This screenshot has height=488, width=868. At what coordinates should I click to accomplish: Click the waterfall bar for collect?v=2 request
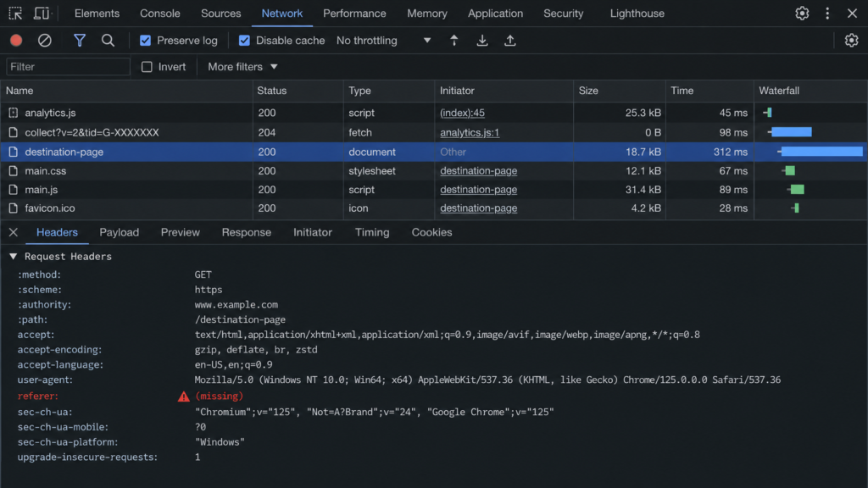click(x=791, y=132)
